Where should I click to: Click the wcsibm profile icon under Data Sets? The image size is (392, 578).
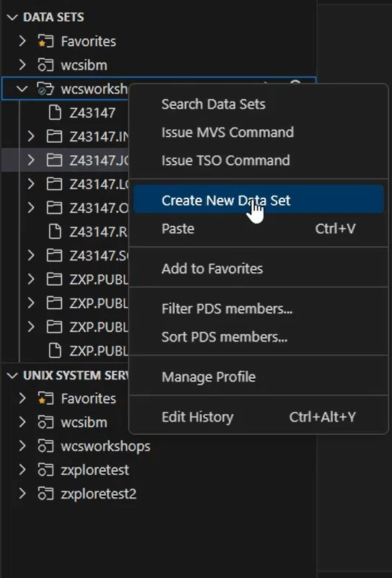tap(45, 65)
